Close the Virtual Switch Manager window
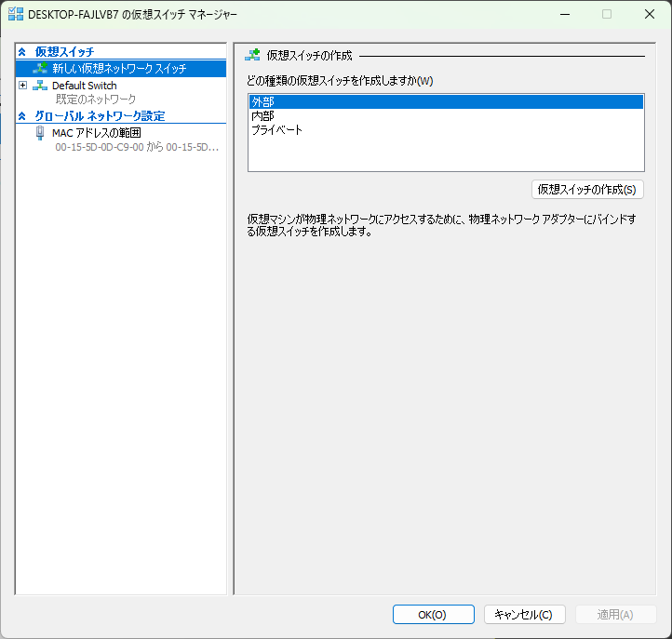The height and width of the screenshot is (639, 672). click(650, 14)
